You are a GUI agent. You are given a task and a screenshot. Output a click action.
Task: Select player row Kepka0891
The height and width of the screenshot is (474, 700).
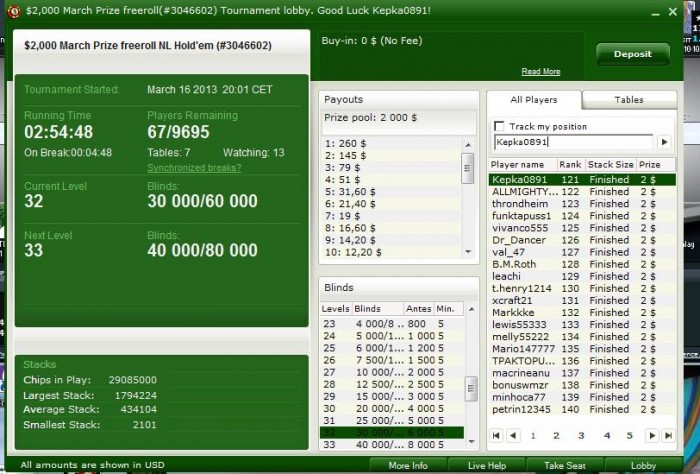[582, 180]
